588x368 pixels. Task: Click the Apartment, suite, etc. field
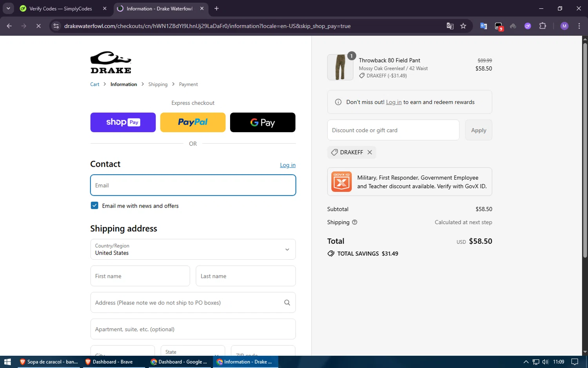click(193, 329)
